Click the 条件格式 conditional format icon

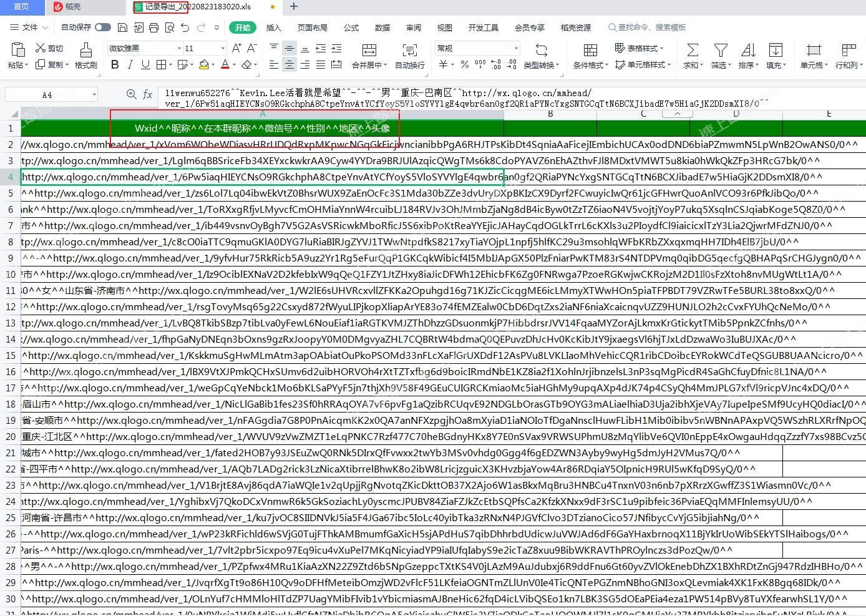tap(590, 50)
